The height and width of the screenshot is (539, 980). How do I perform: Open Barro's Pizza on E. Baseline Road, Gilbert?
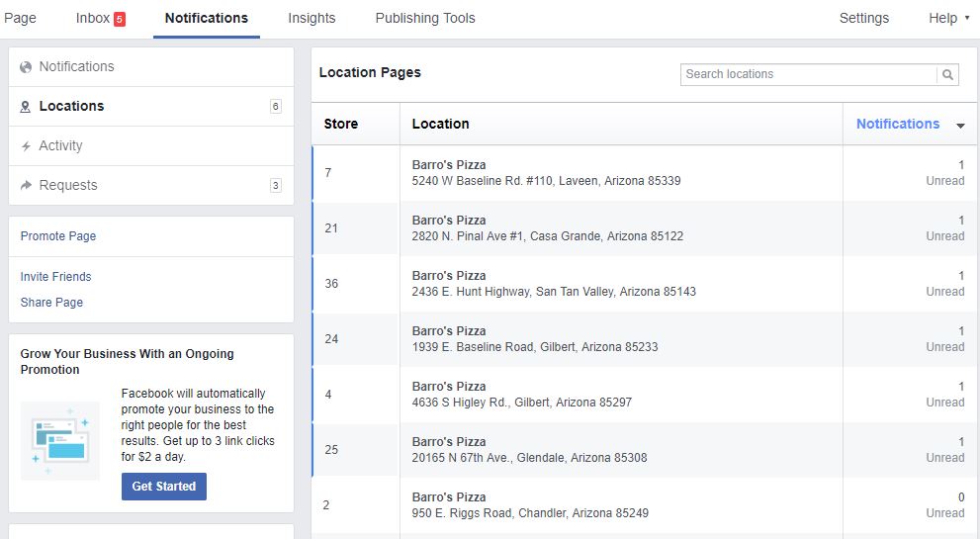click(x=449, y=331)
